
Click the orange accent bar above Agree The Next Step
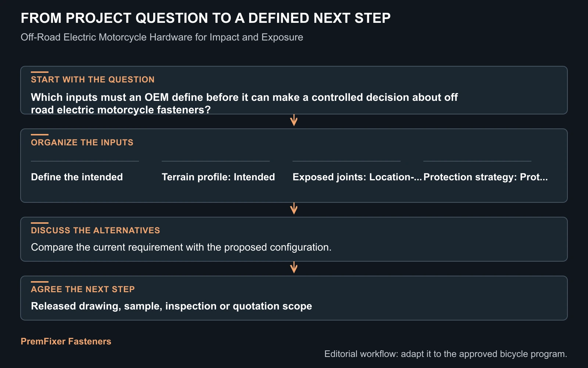click(x=40, y=282)
